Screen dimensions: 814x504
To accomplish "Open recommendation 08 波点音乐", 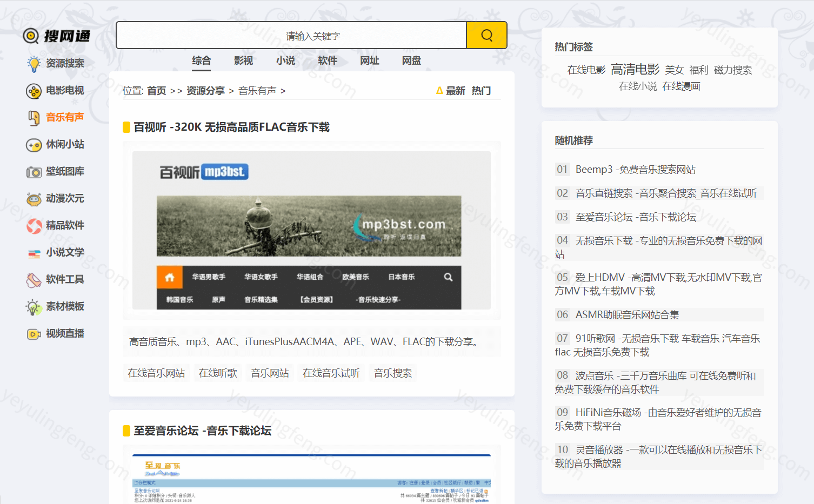I will click(x=659, y=382).
